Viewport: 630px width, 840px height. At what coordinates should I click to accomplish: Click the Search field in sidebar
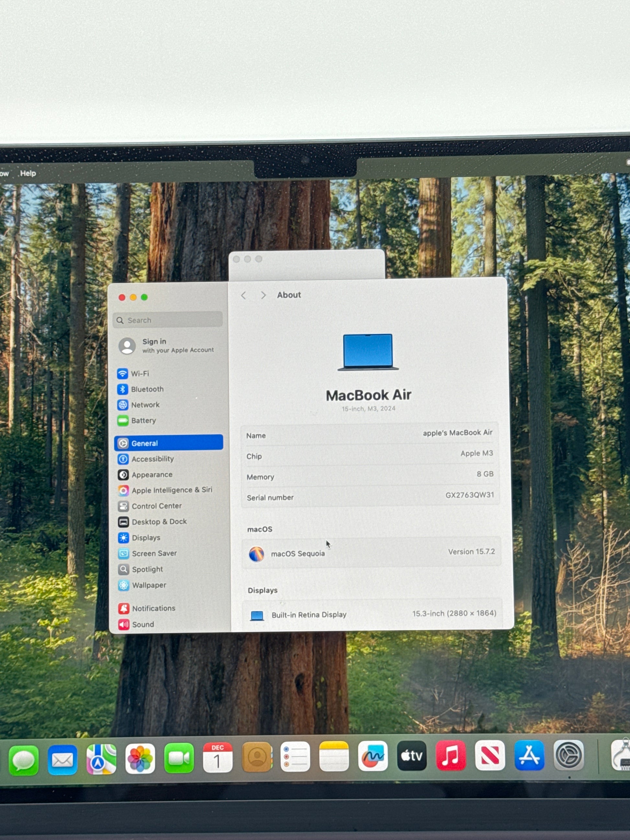[x=168, y=320]
